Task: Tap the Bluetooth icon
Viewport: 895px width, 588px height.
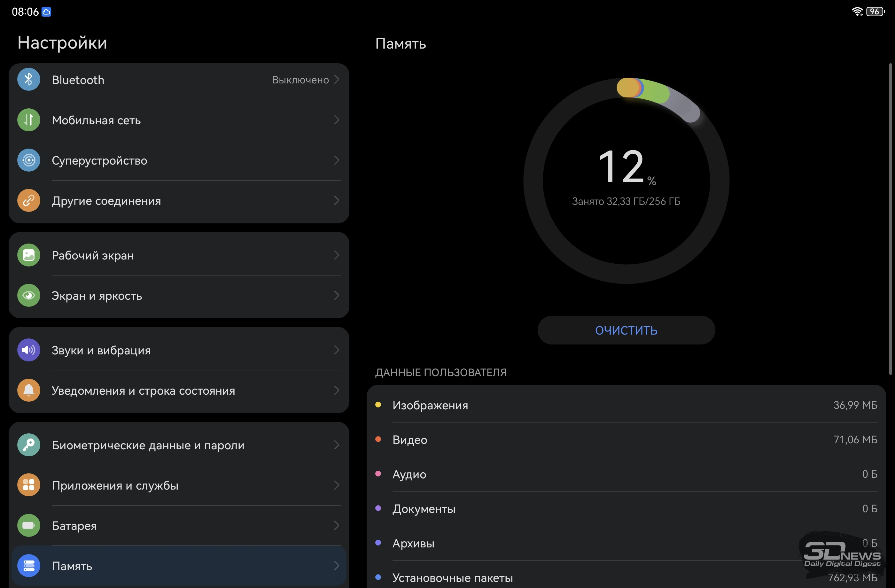Action: (28, 79)
